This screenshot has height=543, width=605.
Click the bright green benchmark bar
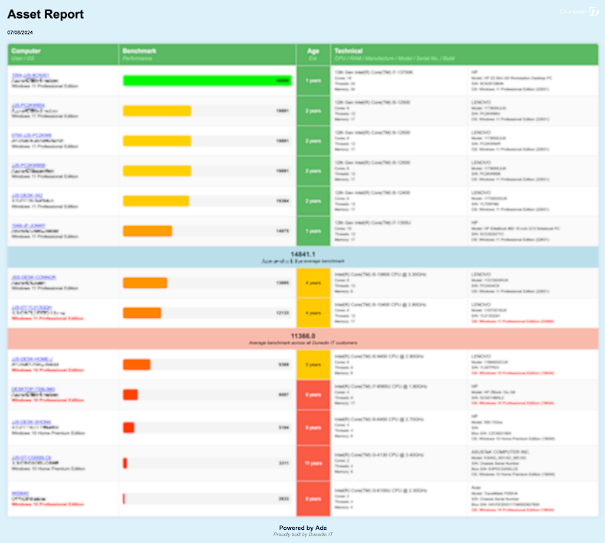(x=207, y=80)
